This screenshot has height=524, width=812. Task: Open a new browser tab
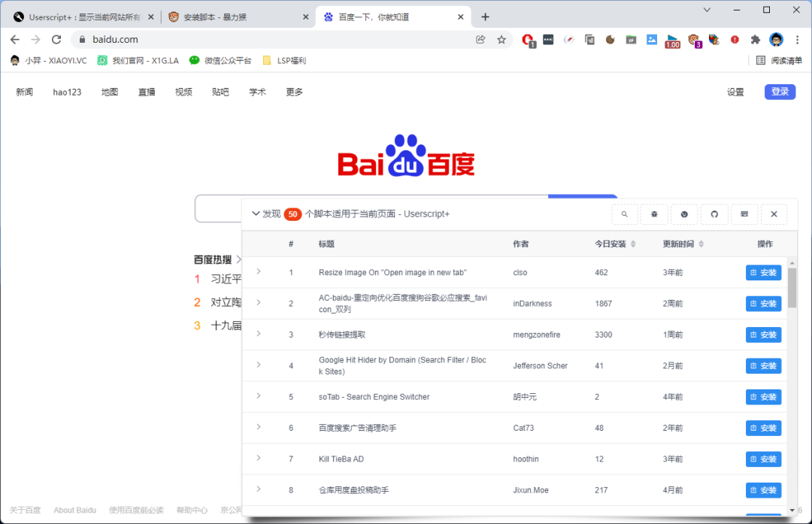(x=485, y=17)
